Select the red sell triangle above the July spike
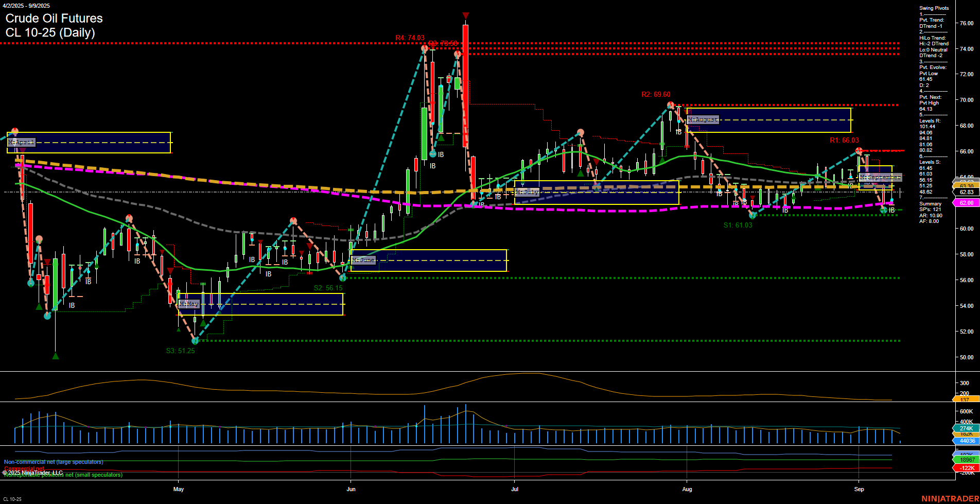The width and height of the screenshot is (980, 504). [466, 15]
